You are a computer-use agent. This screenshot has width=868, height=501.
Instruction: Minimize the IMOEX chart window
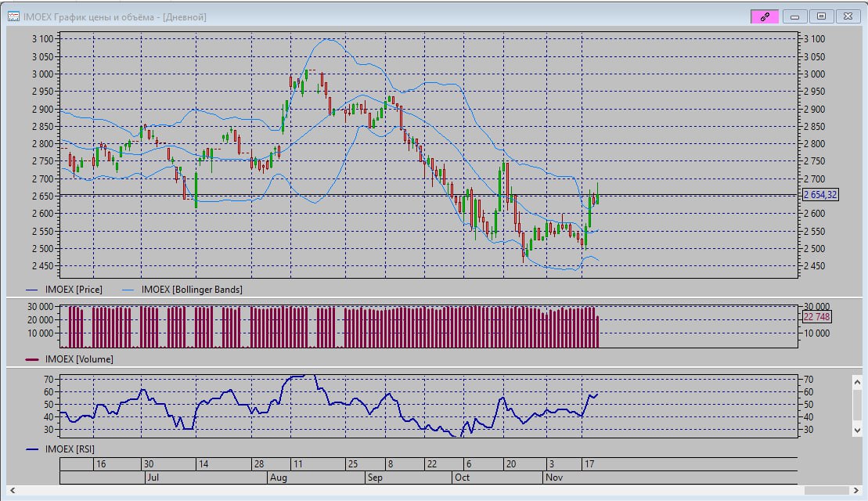click(x=796, y=16)
